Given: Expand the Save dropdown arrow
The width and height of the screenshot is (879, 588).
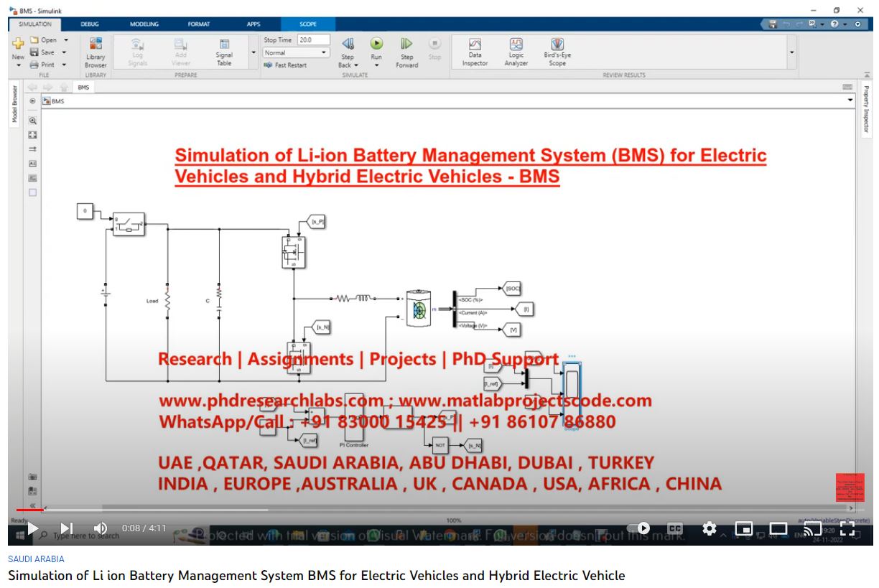Looking at the screenshot, I should click(x=64, y=52).
